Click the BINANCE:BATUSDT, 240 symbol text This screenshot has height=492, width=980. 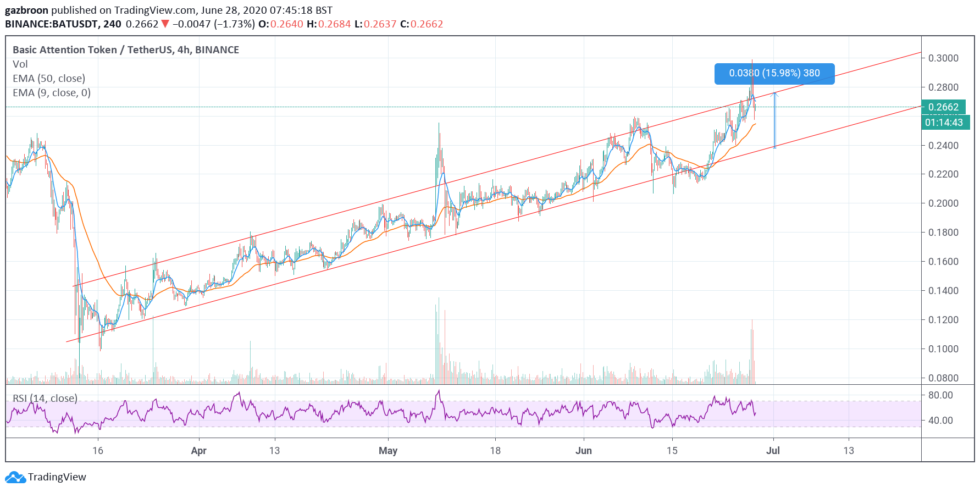(x=63, y=24)
